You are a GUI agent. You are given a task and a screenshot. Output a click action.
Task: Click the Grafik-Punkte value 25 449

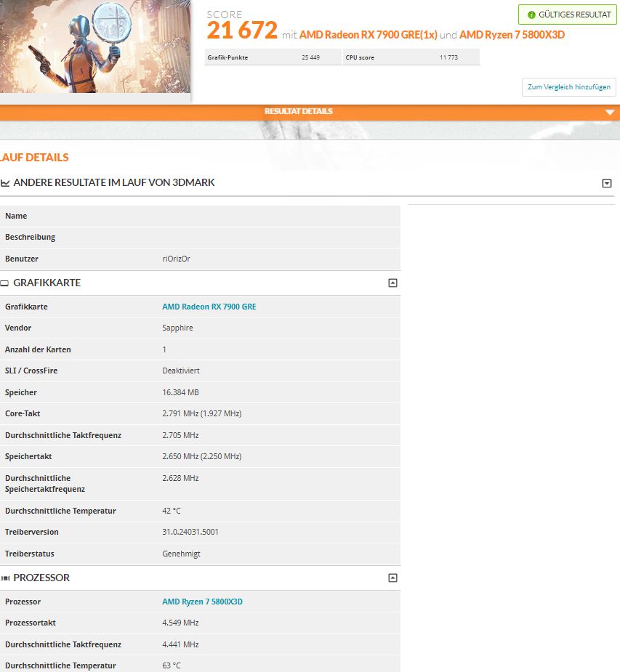click(311, 57)
